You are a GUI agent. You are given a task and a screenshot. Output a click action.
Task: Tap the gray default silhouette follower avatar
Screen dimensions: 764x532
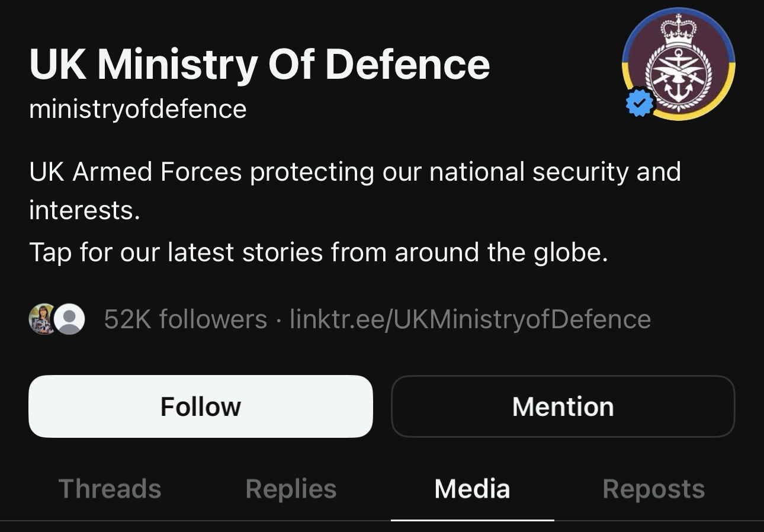tap(70, 319)
